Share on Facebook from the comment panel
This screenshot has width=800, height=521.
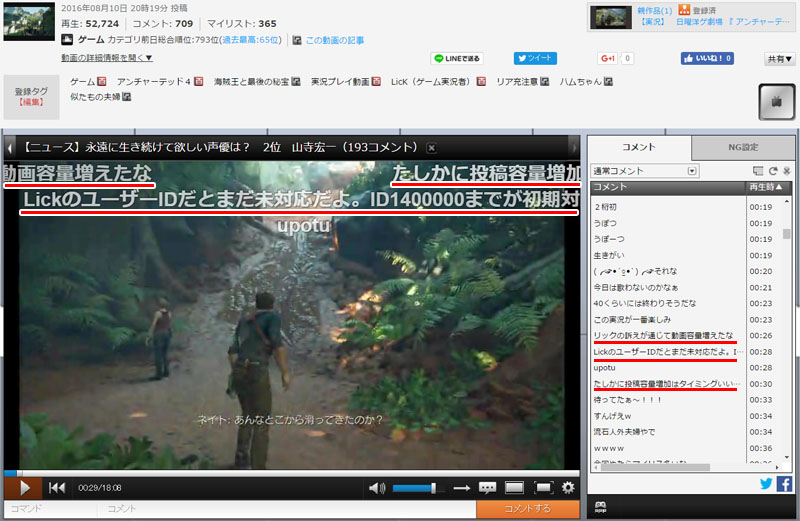pos(784,483)
